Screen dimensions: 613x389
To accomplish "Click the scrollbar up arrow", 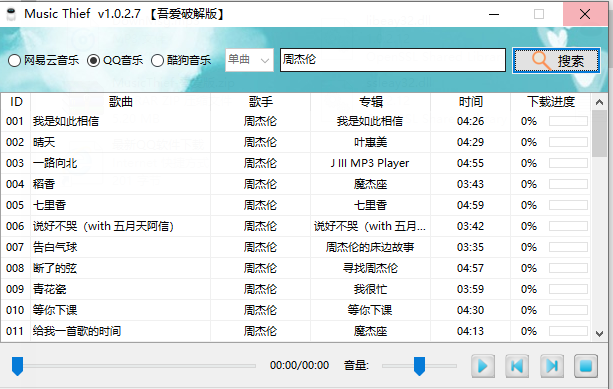I will pos(599,102).
